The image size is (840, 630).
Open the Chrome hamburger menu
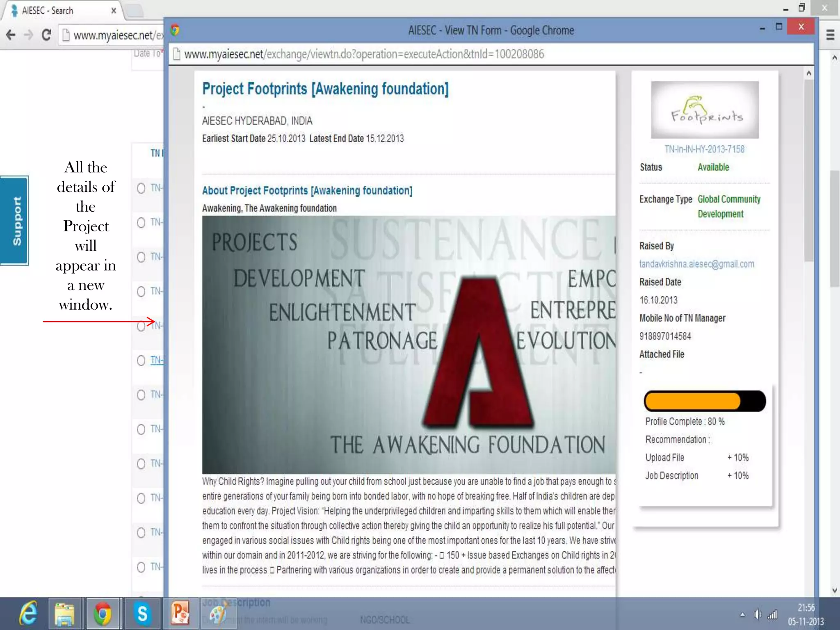pyautogui.click(x=830, y=35)
